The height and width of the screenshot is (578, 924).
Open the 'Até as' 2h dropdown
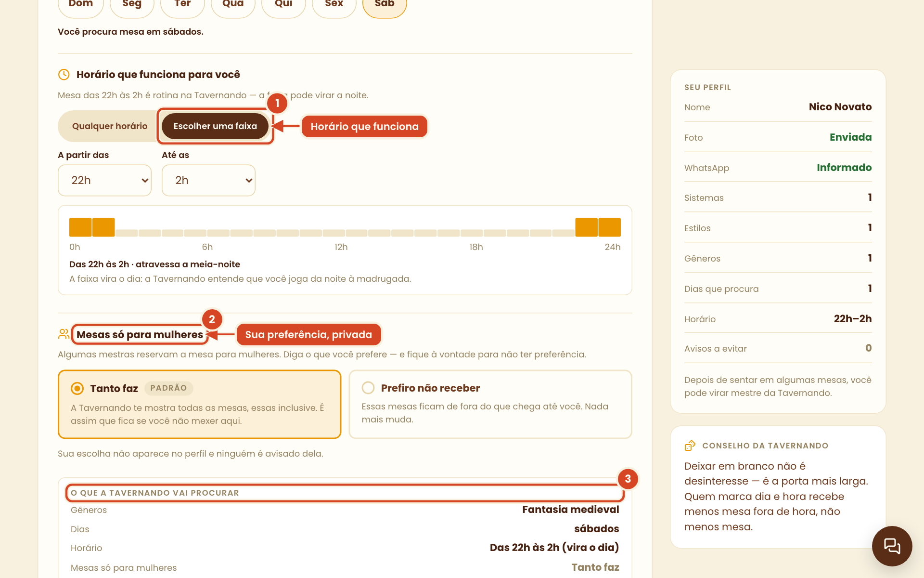tap(208, 180)
